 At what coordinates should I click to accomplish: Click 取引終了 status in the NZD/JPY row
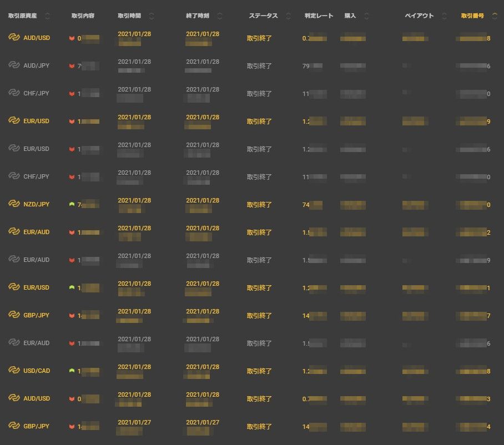(259, 205)
